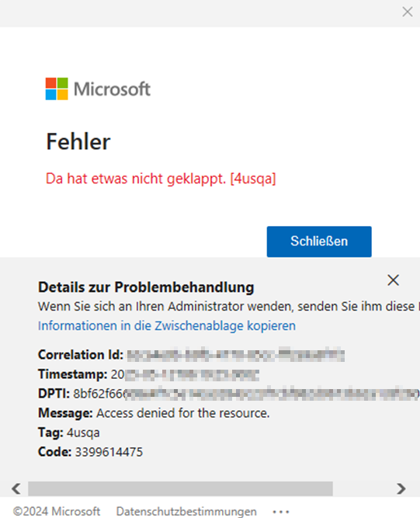Click the Access denied for the resource message
Screen dimensions: 420x518
click(x=183, y=413)
